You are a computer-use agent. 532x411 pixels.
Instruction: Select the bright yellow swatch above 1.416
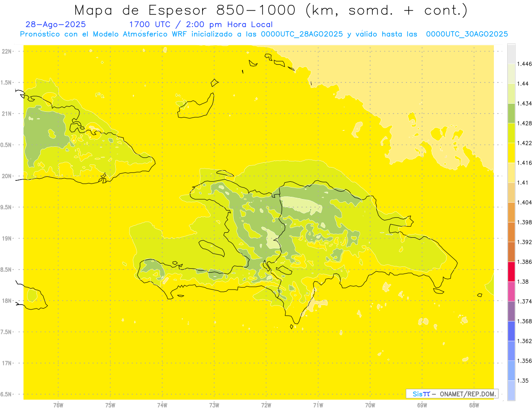tap(511, 153)
